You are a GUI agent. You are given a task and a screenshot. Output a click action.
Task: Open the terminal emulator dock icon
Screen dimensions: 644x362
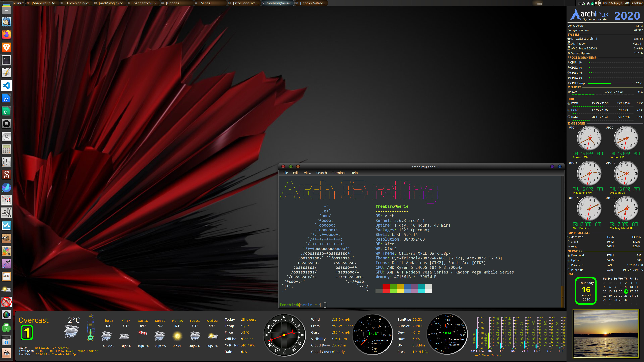pyautogui.click(x=6, y=60)
